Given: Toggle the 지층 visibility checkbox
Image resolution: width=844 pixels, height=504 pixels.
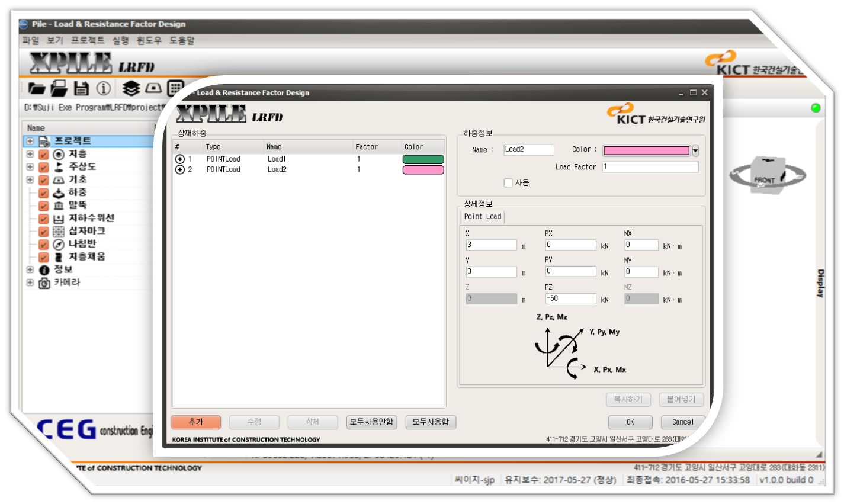Looking at the screenshot, I should click(x=44, y=154).
